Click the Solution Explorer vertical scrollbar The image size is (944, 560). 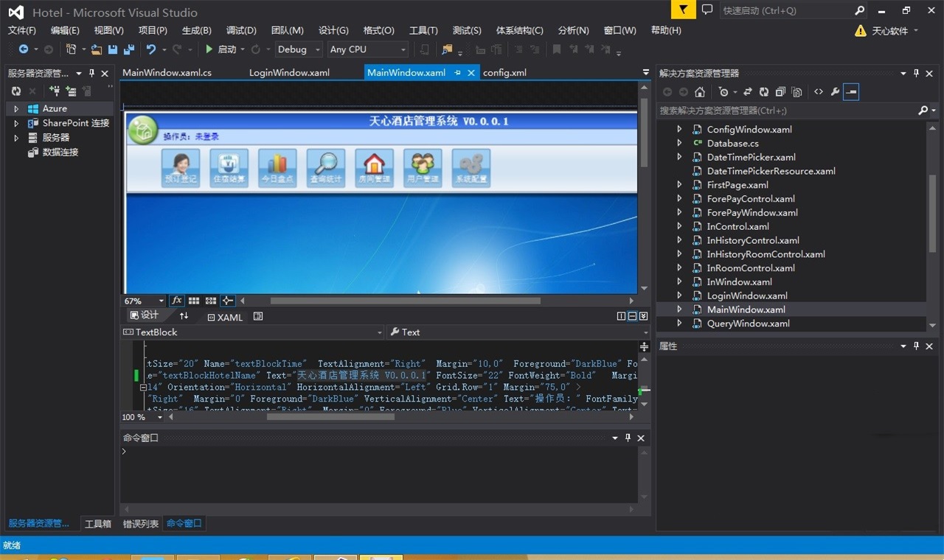[x=932, y=214]
